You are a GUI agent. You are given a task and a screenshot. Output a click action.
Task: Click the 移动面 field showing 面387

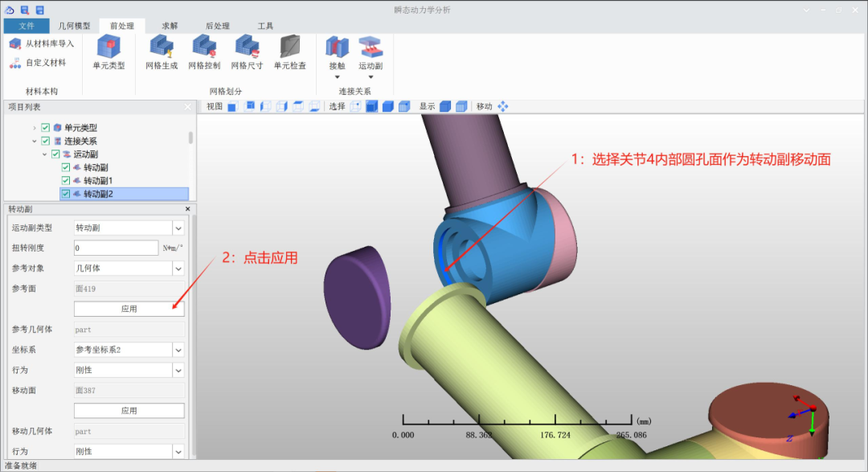pyautogui.click(x=129, y=391)
